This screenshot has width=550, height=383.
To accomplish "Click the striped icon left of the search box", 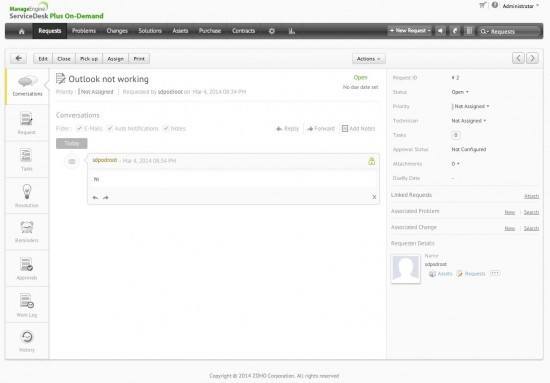I will [x=469, y=31].
